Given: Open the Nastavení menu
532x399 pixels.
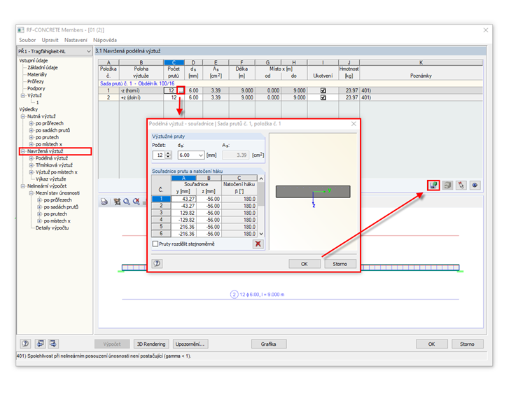Looking at the screenshot, I should tap(76, 40).
